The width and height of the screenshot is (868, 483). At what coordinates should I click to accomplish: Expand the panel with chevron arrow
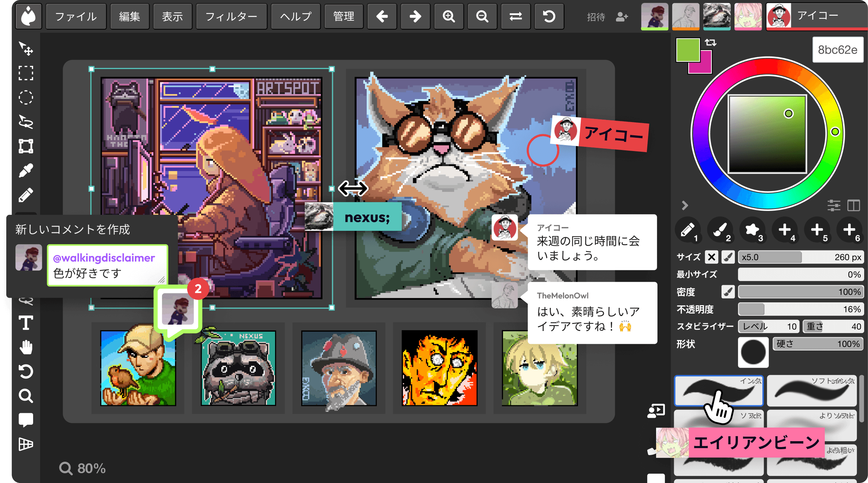coord(685,205)
